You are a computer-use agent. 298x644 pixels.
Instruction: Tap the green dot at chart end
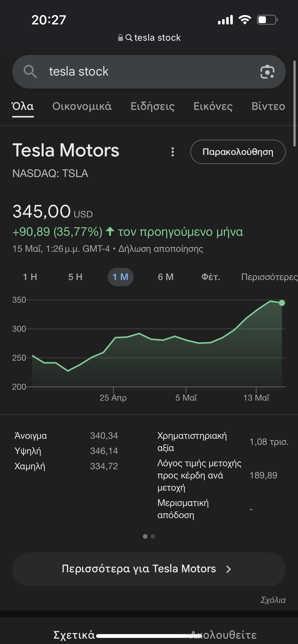[282, 303]
